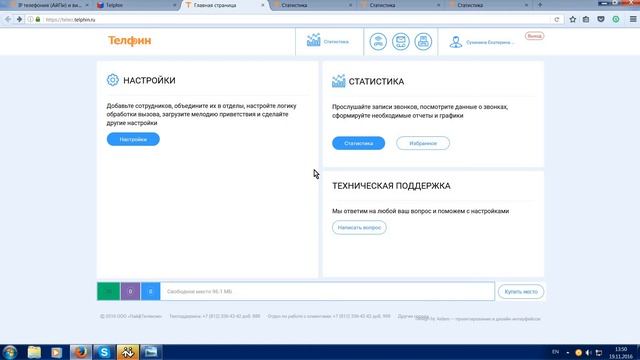Click the purple storage usage block
Viewport: 640px width, 360px height.
pyautogui.click(x=130, y=291)
